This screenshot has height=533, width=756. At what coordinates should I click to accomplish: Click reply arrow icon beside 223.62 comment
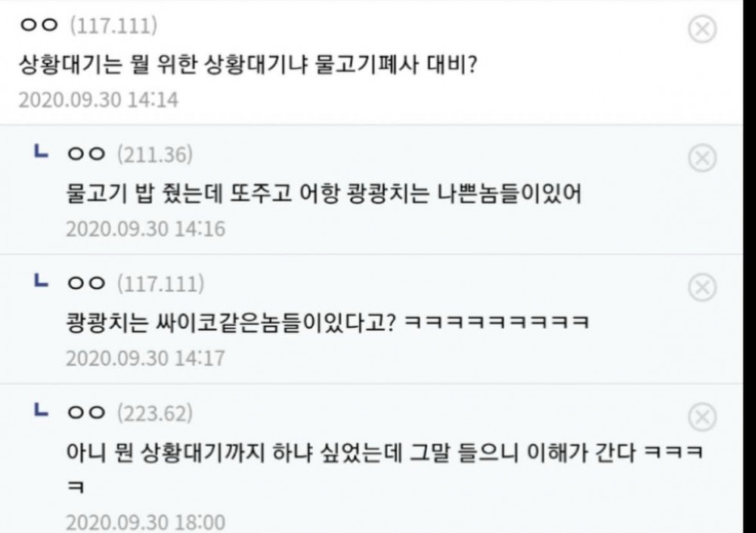[41, 411]
